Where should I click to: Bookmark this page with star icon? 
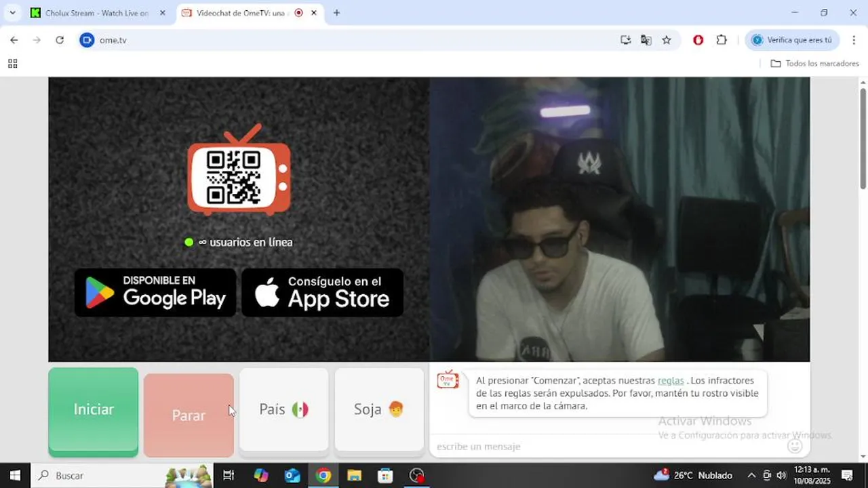tap(667, 40)
